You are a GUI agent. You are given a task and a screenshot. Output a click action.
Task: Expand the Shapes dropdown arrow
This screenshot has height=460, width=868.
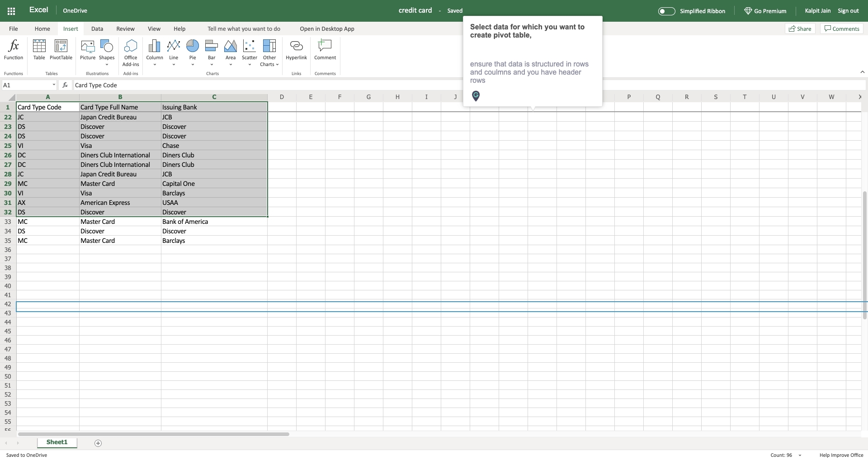[107, 65]
